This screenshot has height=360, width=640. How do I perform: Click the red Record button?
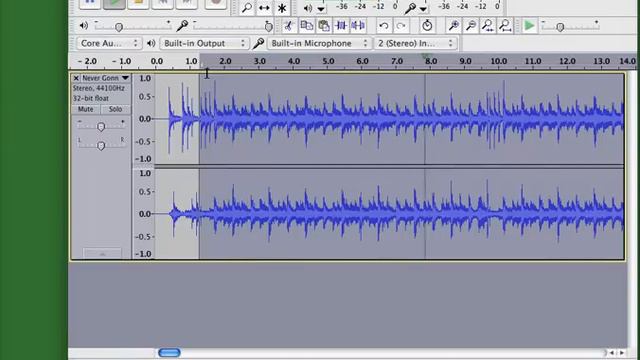click(x=215, y=3)
